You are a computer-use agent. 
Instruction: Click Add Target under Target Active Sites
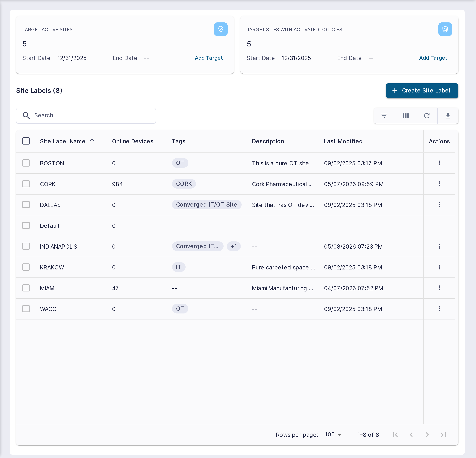click(x=209, y=58)
